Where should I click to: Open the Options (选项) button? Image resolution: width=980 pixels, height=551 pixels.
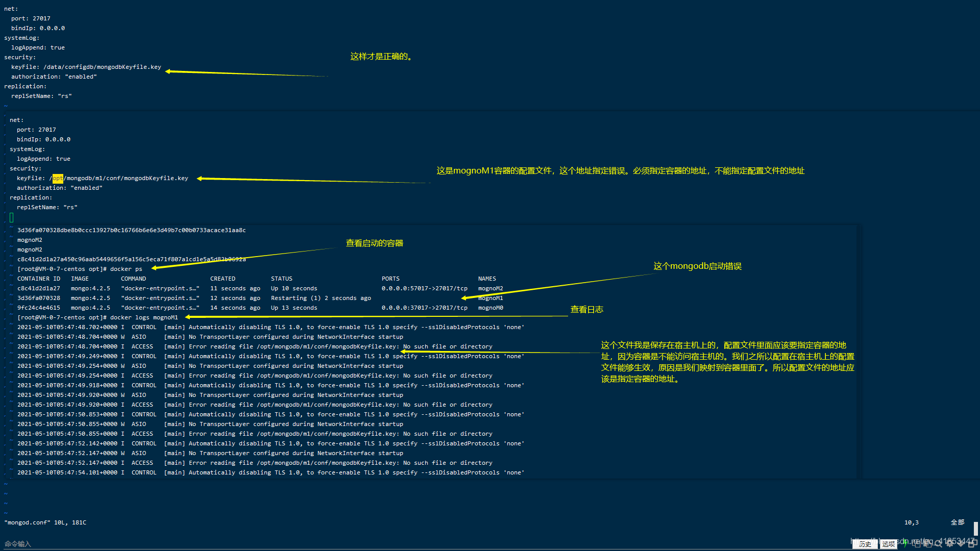(x=889, y=544)
